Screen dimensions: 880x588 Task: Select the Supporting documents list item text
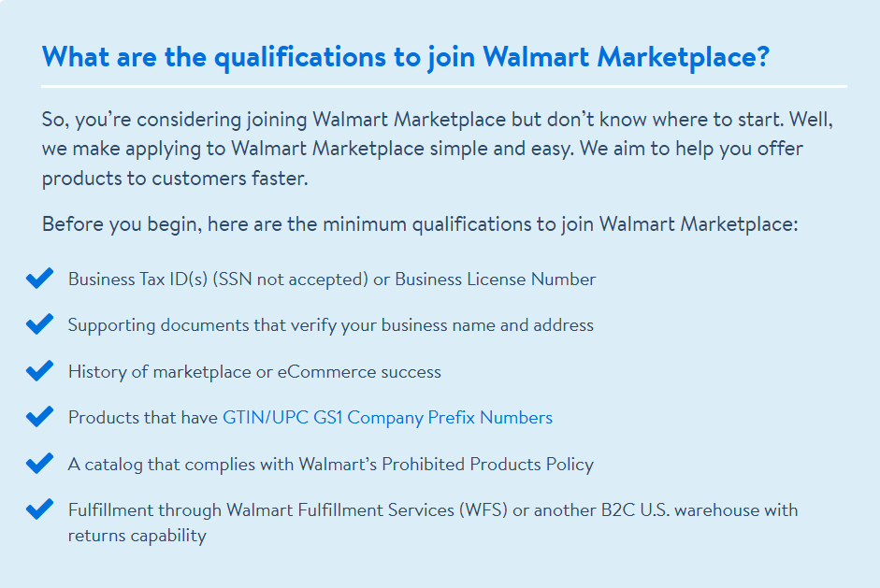coord(330,325)
